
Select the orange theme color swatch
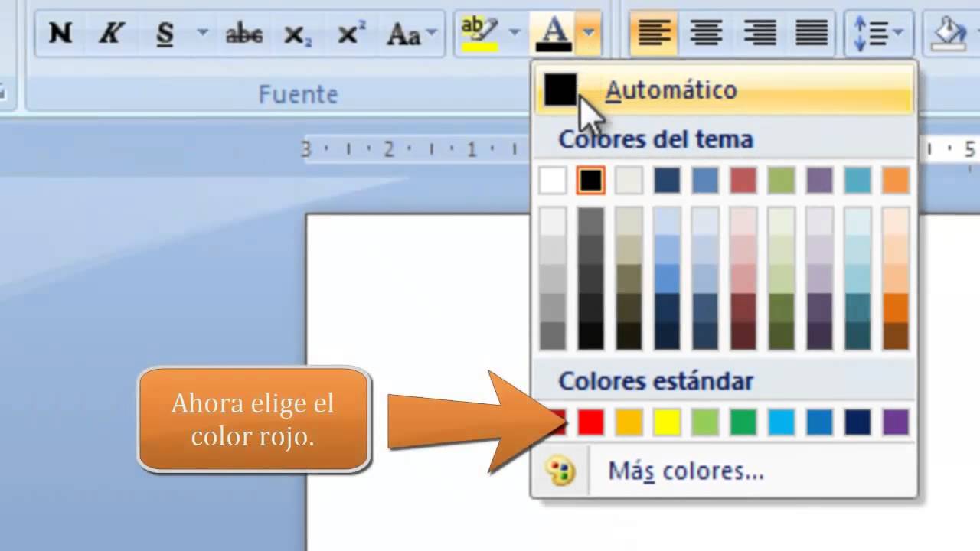click(x=896, y=181)
